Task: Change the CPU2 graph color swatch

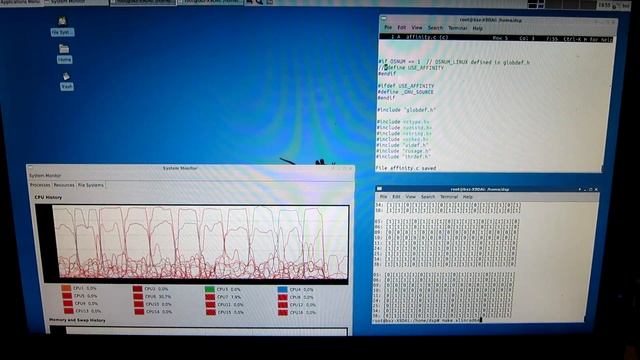Action: [x=138, y=289]
